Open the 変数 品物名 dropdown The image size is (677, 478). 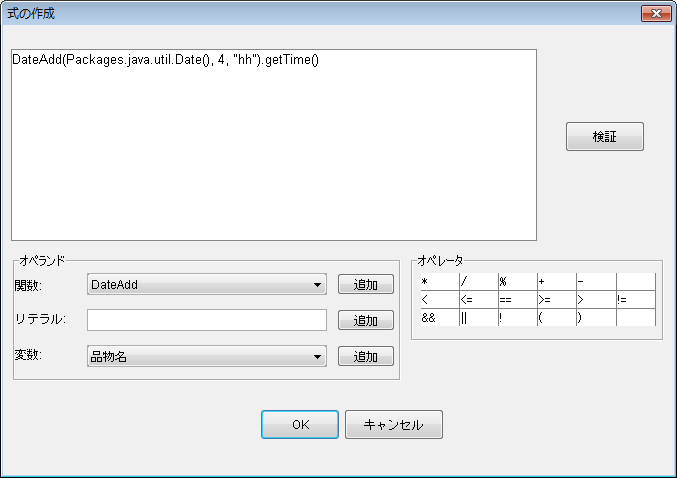tap(207, 356)
